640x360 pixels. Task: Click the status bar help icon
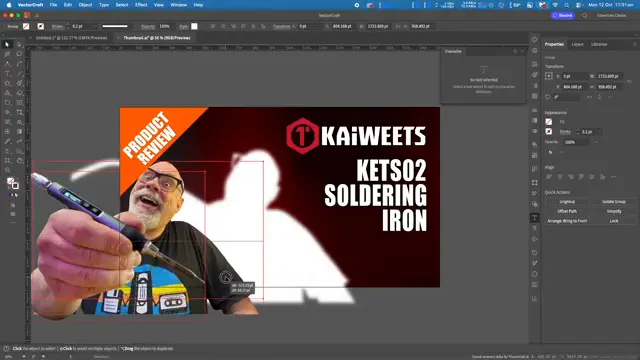pyautogui.click(x=6, y=349)
